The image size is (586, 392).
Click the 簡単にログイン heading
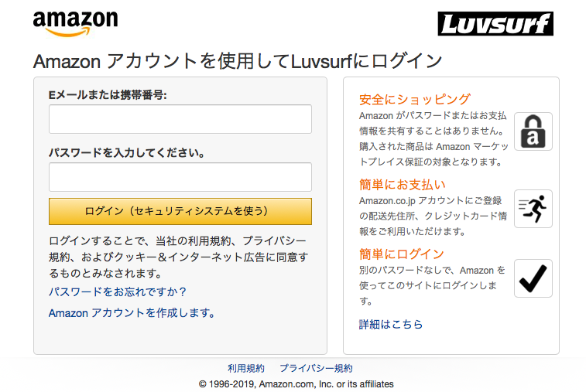402,254
